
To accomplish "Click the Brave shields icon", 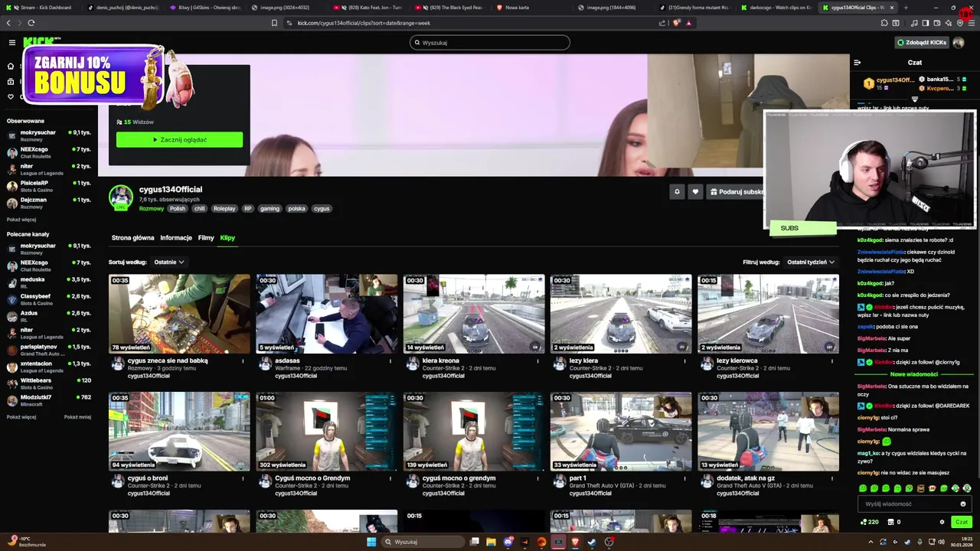I will [x=676, y=23].
